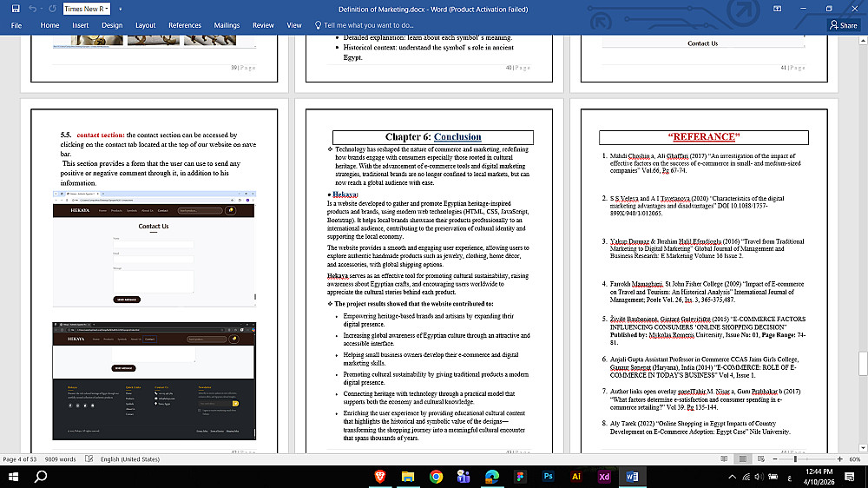Save the document with the floppy disk icon
Screen dimensions: 868x488
point(16,9)
